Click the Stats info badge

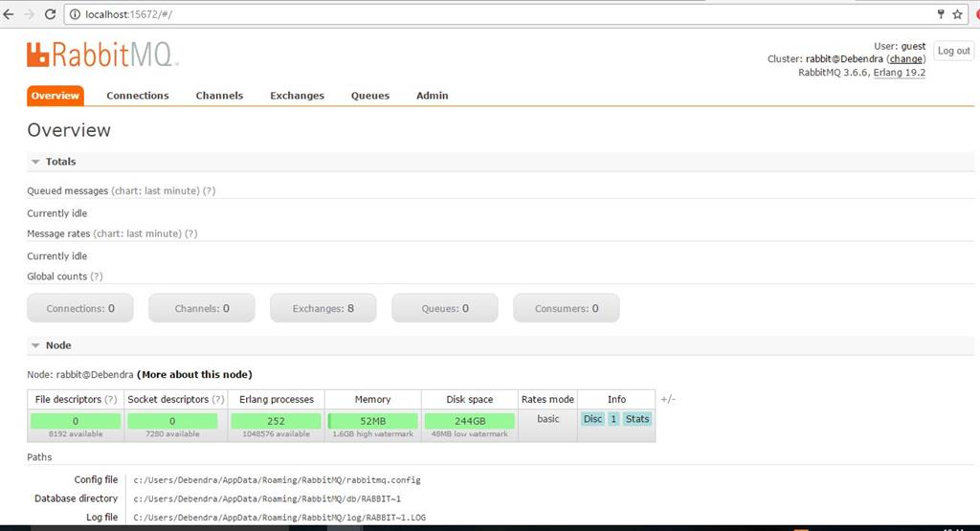pos(636,419)
